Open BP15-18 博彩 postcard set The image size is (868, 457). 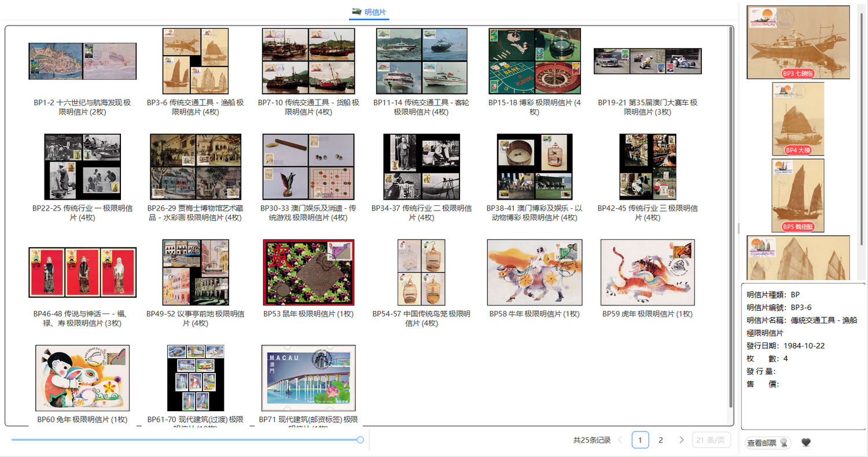pos(534,61)
